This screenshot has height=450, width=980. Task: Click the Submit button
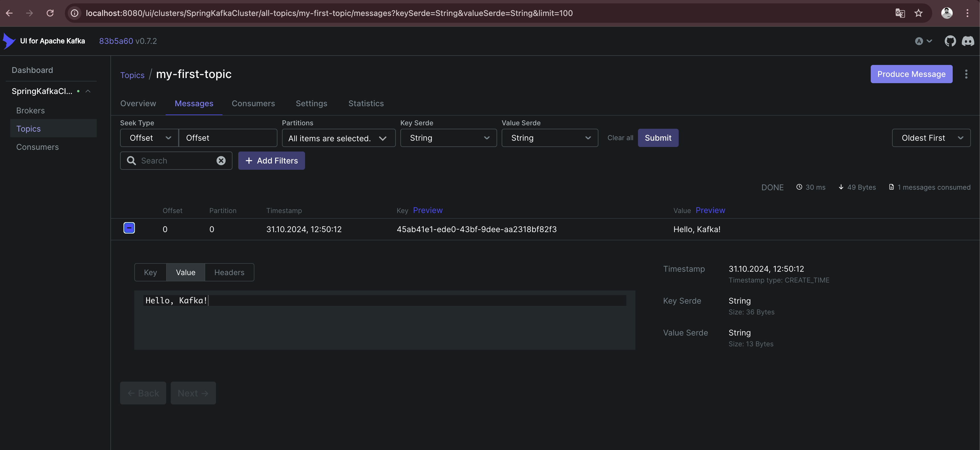658,138
